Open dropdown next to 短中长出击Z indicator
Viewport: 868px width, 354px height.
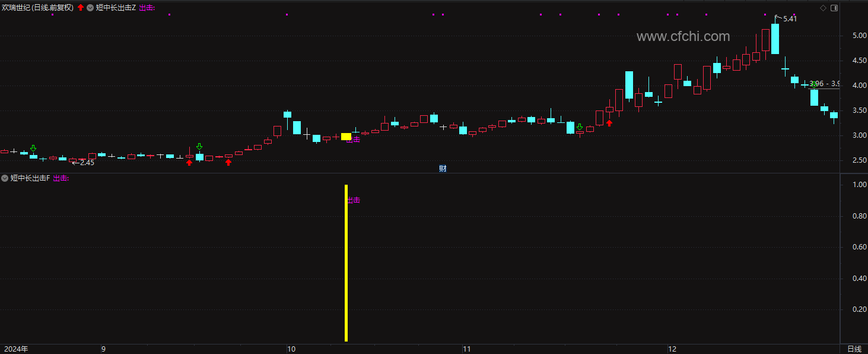point(90,8)
